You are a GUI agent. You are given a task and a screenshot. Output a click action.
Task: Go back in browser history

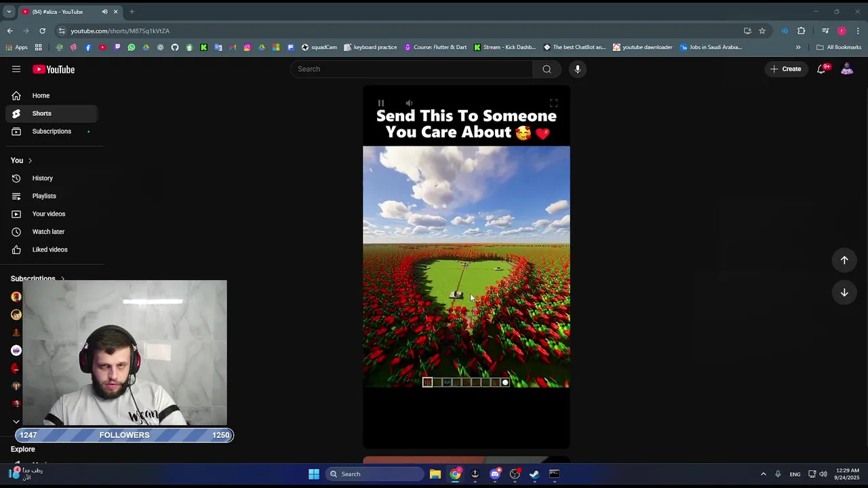9,30
